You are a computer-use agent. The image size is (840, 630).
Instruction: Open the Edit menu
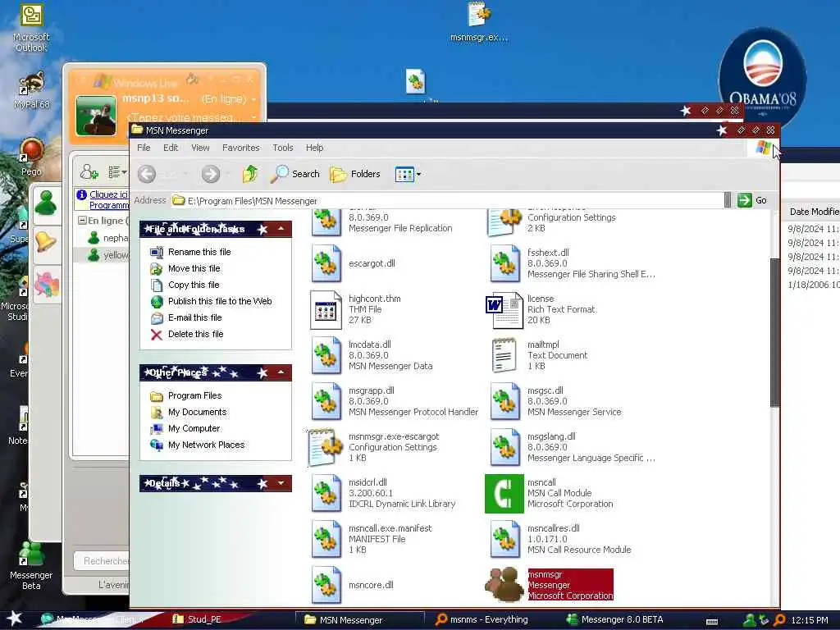pyautogui.click(x=171, y=148)
